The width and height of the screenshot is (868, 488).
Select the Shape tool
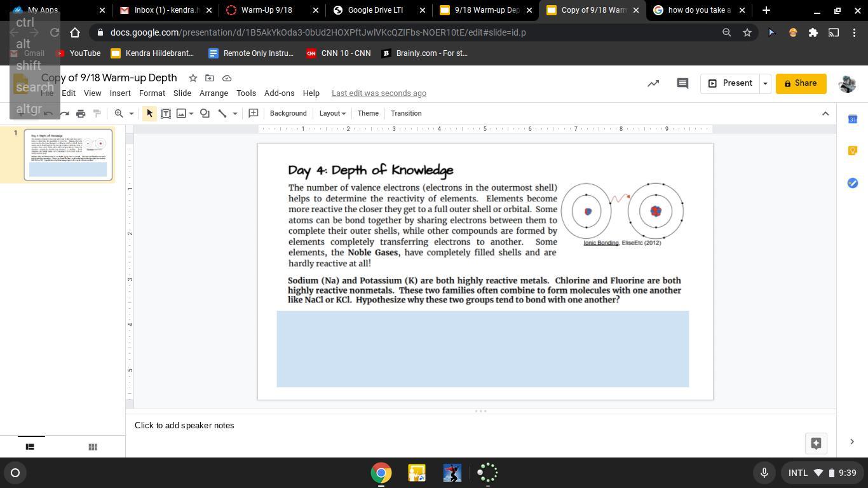point(205,114)
